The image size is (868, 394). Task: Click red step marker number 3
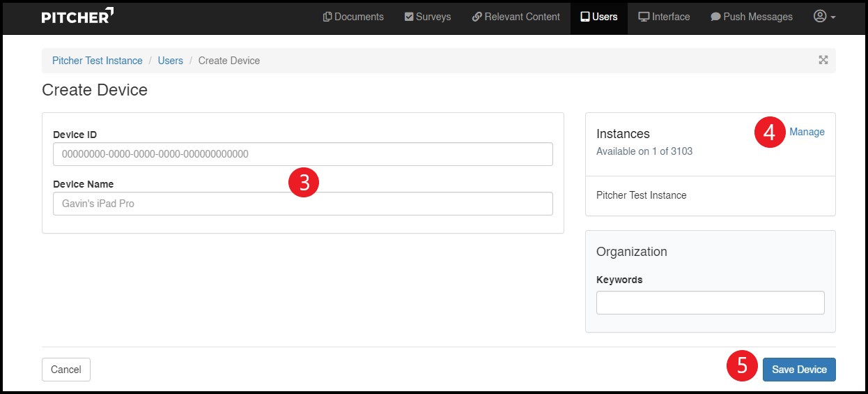tap(304, 182)
